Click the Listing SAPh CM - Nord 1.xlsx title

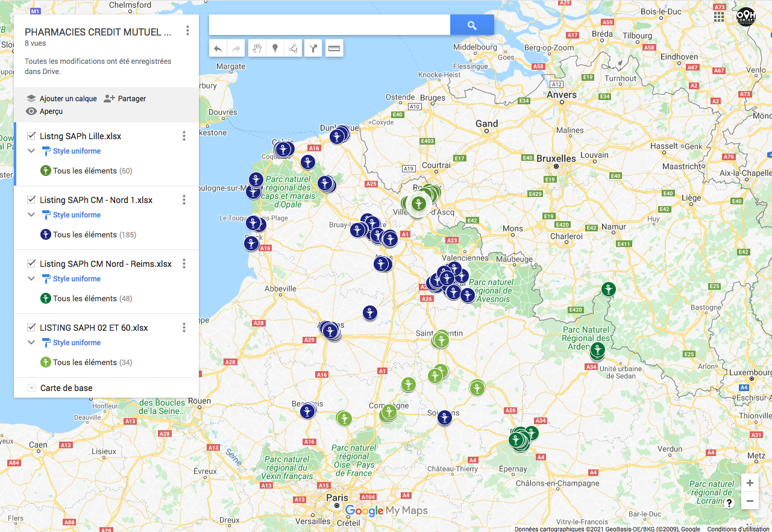(x=96, y=200)
